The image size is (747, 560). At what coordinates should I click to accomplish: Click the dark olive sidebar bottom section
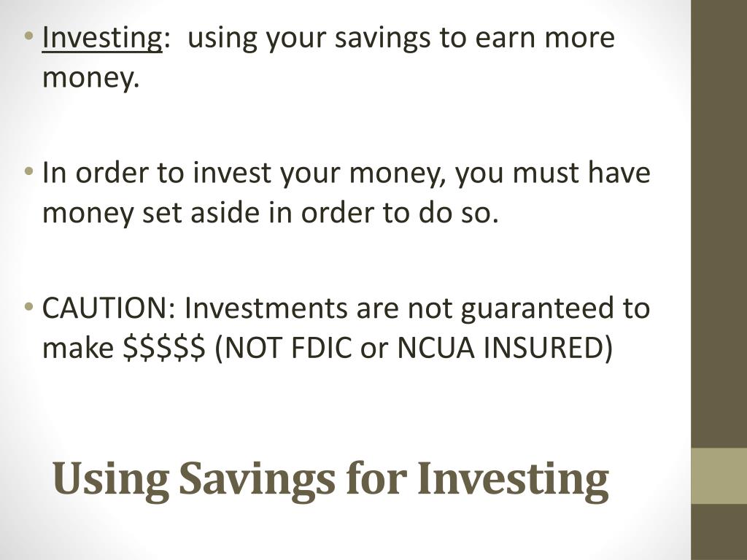719,532
